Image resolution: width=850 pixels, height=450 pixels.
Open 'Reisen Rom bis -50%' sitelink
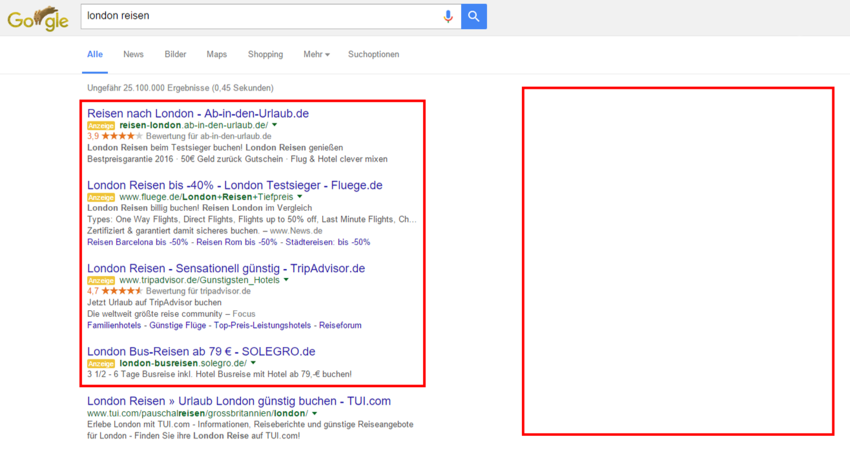[x=236, y=242]
